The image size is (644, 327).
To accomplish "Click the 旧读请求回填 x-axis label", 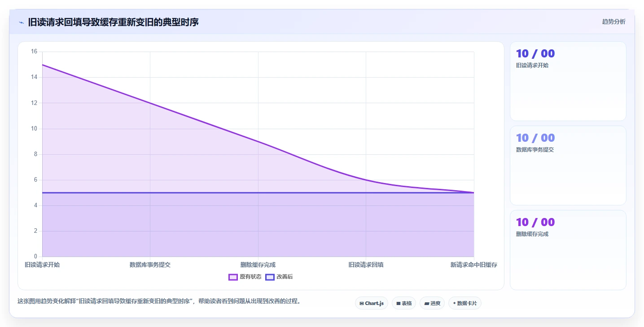I will click(366, 265).
